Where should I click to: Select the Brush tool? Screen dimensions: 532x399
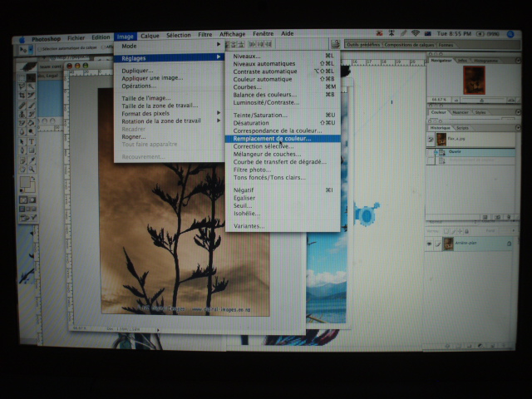pyautogui.click(x=32, y=106)
